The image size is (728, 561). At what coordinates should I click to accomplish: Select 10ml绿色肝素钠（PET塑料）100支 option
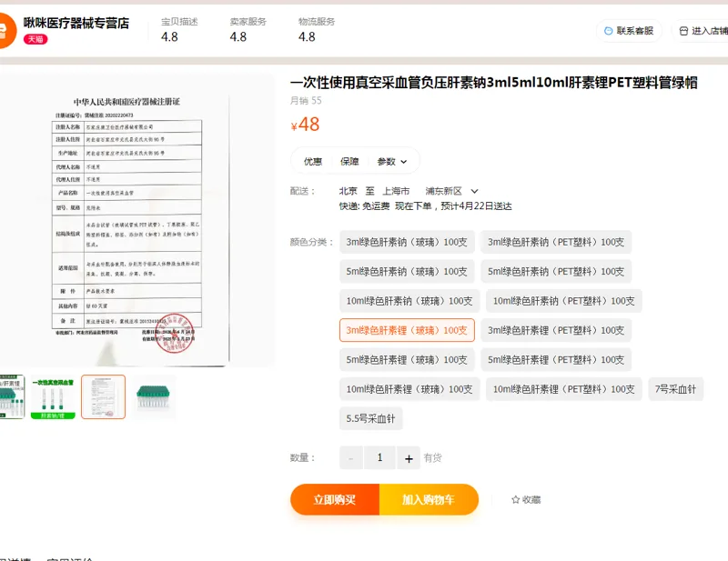point(563,301)
